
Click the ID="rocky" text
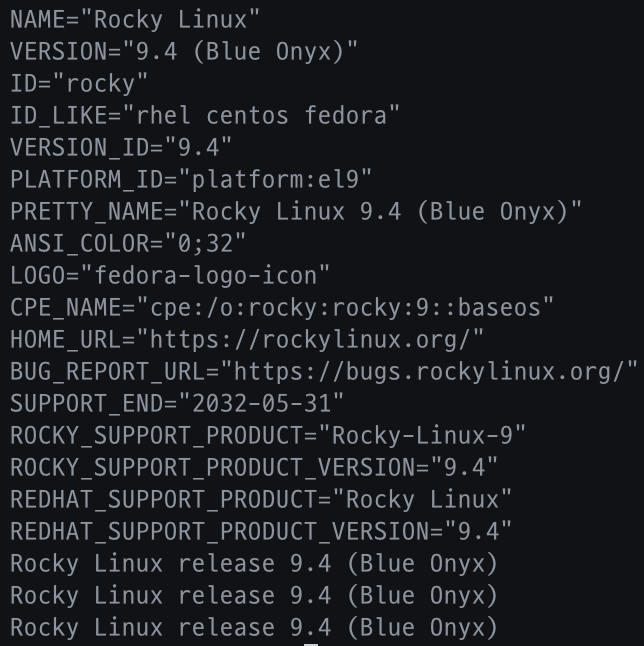pos(79,83)
